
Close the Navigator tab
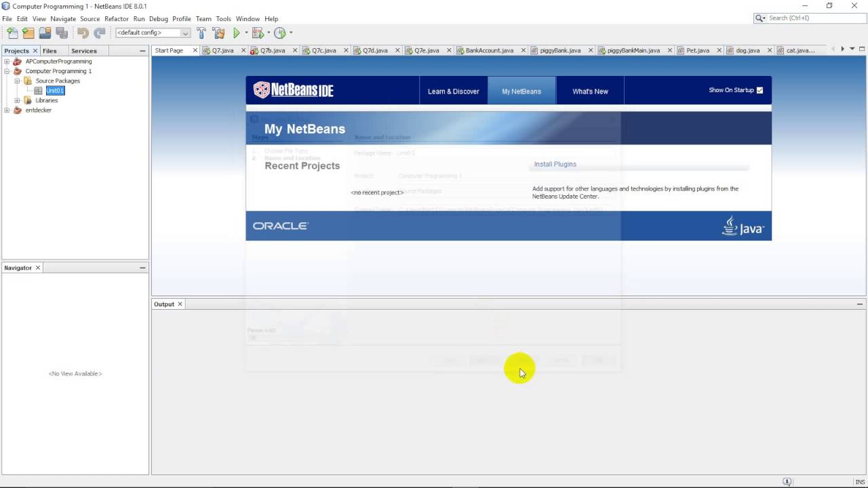point(38,268)
